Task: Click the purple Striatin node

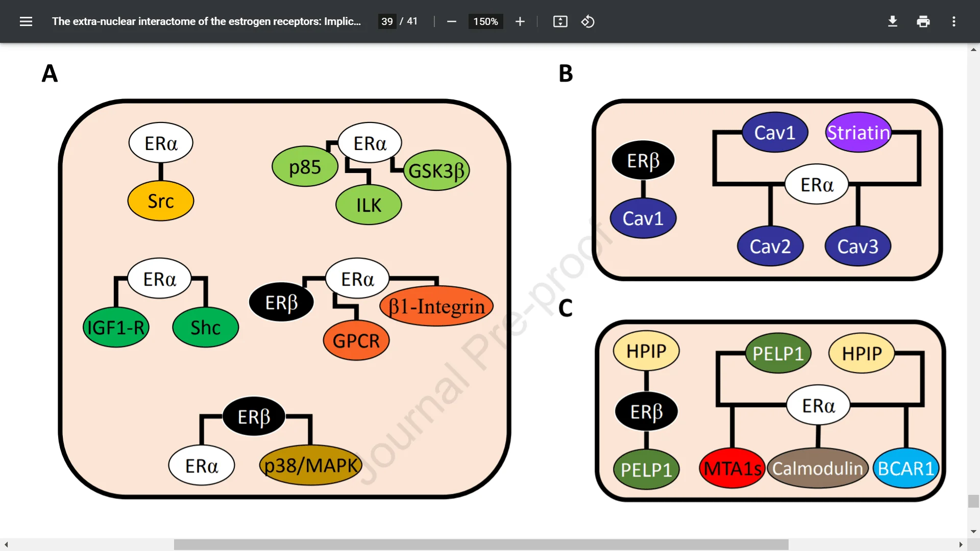Action: tap(859, 133)
